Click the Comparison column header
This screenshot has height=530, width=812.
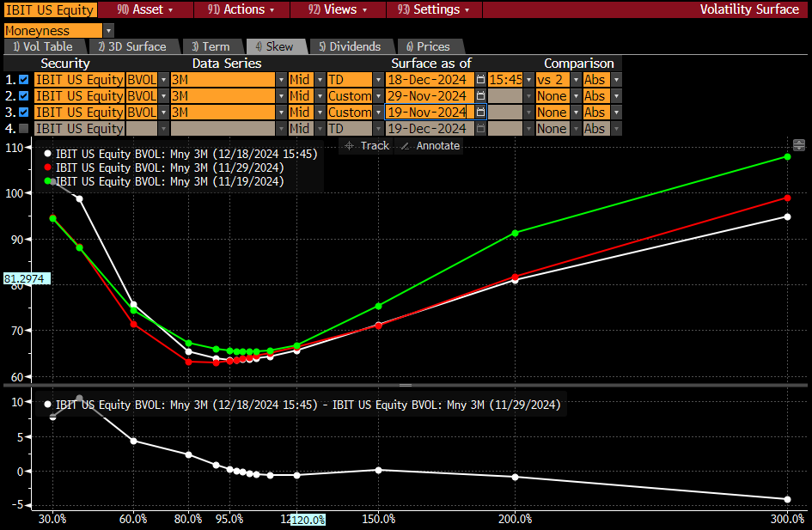coord(579,64)
